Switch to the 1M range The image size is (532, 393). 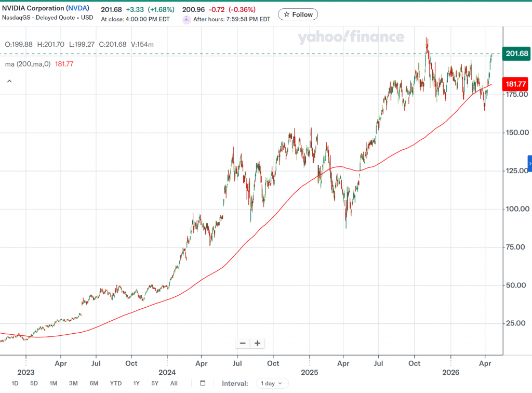coord(53,383)
